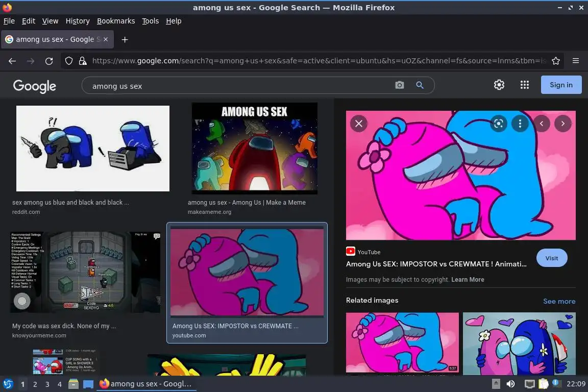Open the Learn More copyright link
This screenshot has width=588, height=392.
[x=468, y=280]
